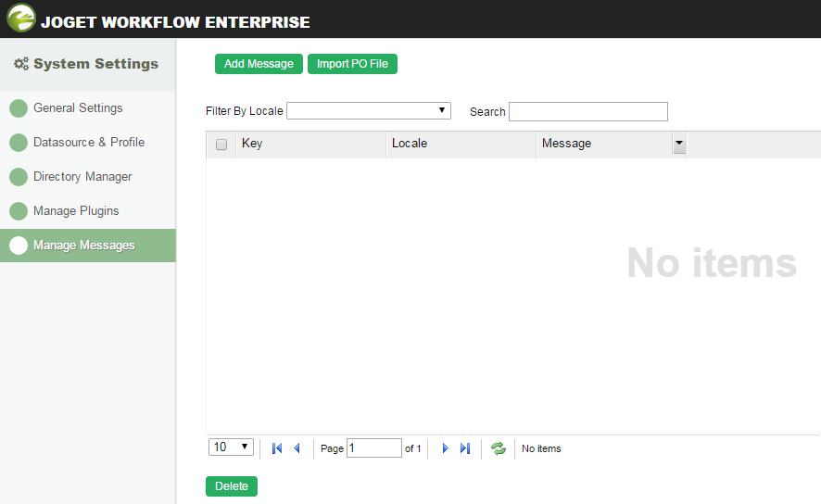Open the Filter By Locale dropdown
The width and height of the screenshot is (821, 504).
coord(369,110)
